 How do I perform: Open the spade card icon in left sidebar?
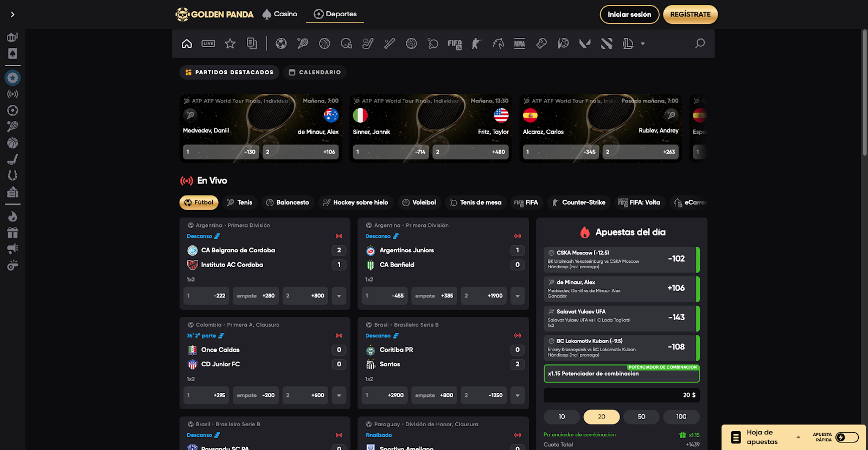tap(12, 53)
